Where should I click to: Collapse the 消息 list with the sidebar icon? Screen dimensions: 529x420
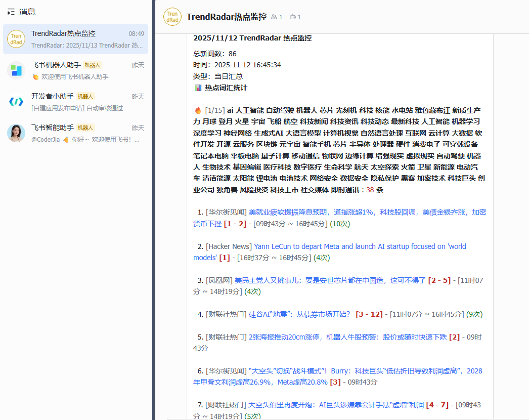11,12
